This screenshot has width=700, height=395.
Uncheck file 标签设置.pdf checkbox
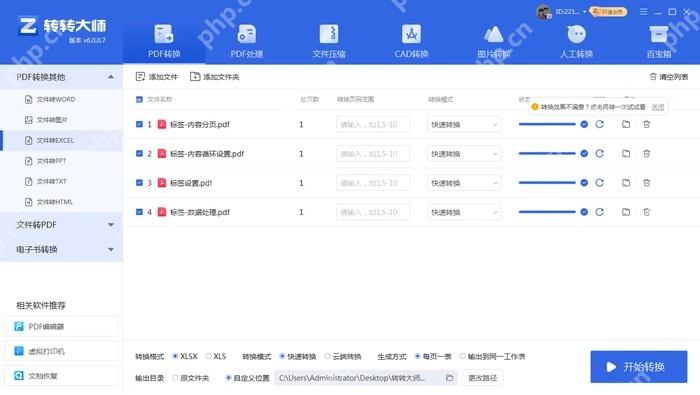tap(139, 183)
